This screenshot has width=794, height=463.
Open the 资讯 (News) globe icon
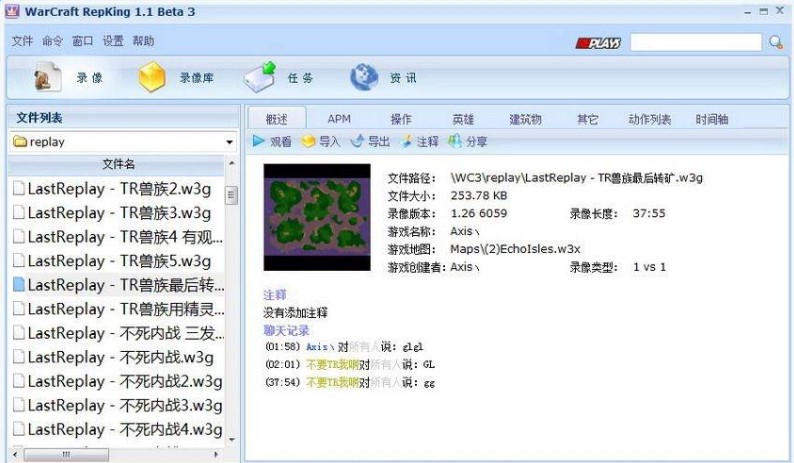(364, 77)
